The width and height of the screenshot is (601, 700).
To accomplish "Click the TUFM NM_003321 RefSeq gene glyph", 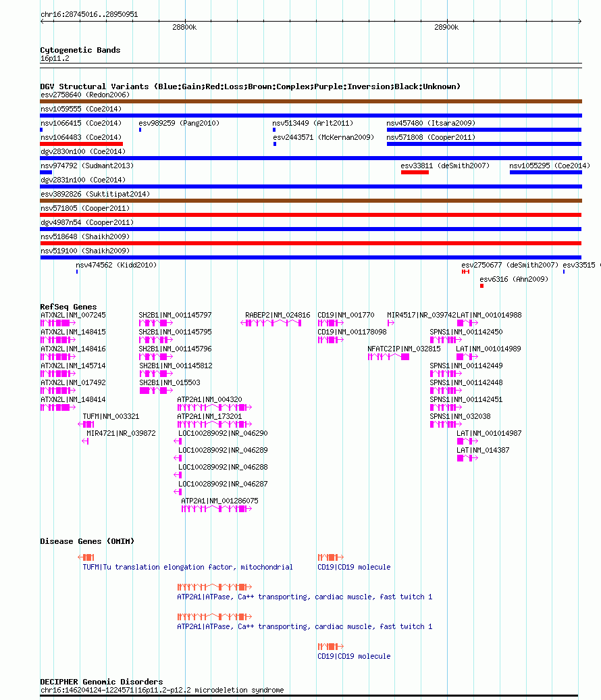I will coord(86,424).
